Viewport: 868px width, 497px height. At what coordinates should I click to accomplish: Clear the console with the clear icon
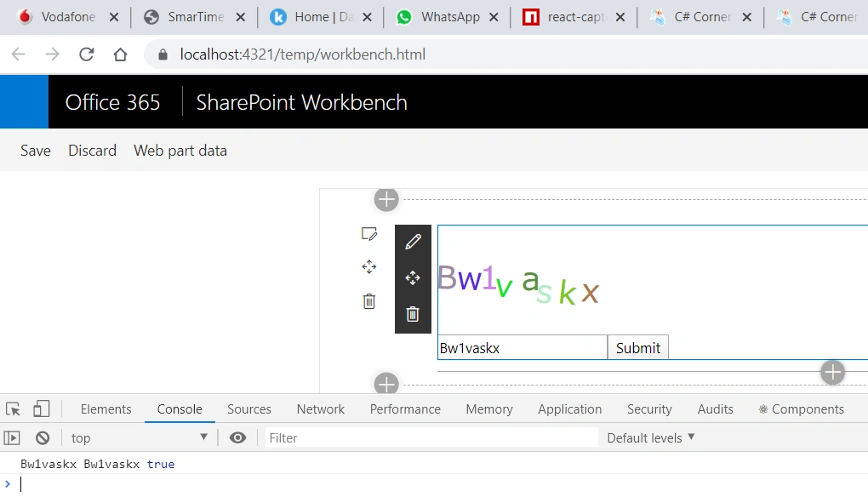(x=43, y=437)
